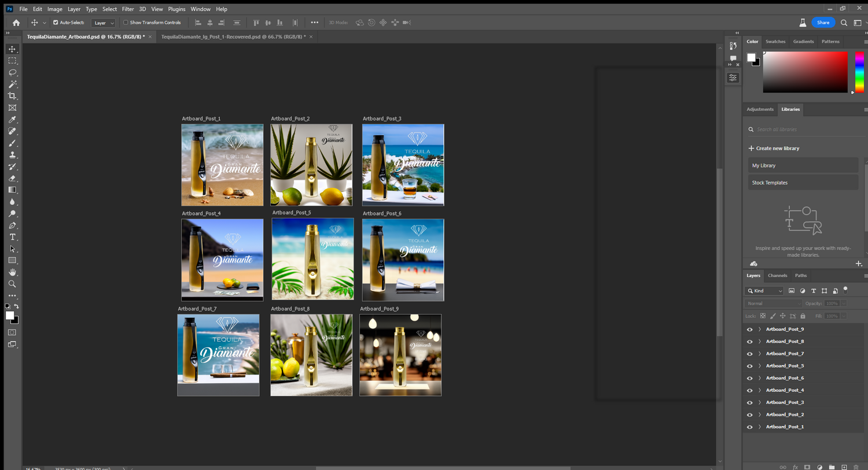Click the Artboard_Post_5 thumbnail on canvas

[312, 259]
